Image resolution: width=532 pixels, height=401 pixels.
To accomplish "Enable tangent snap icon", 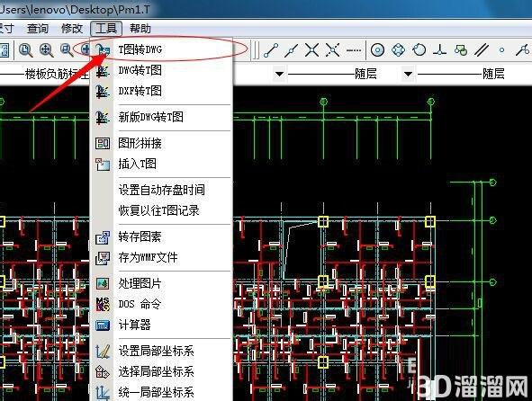I will click(419, 50).
